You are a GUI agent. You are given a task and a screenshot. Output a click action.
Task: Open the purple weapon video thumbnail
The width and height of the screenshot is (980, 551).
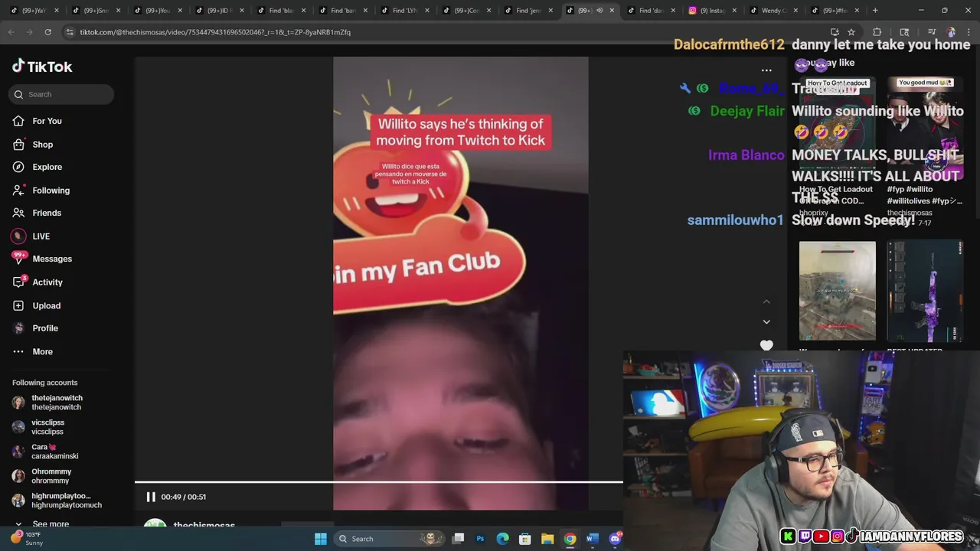tap(925, 291)
